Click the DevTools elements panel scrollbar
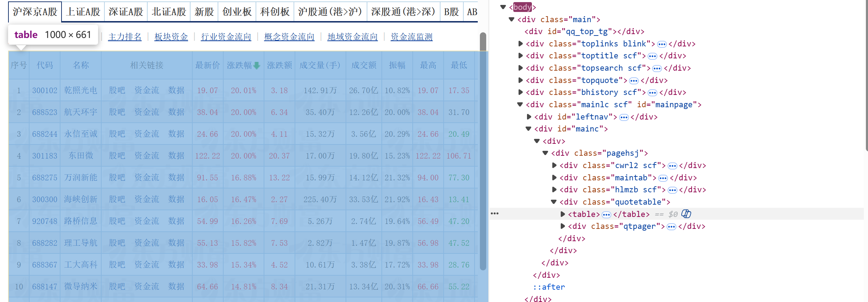Viewport: 868px width, 302px height. (x=867, y=76)
